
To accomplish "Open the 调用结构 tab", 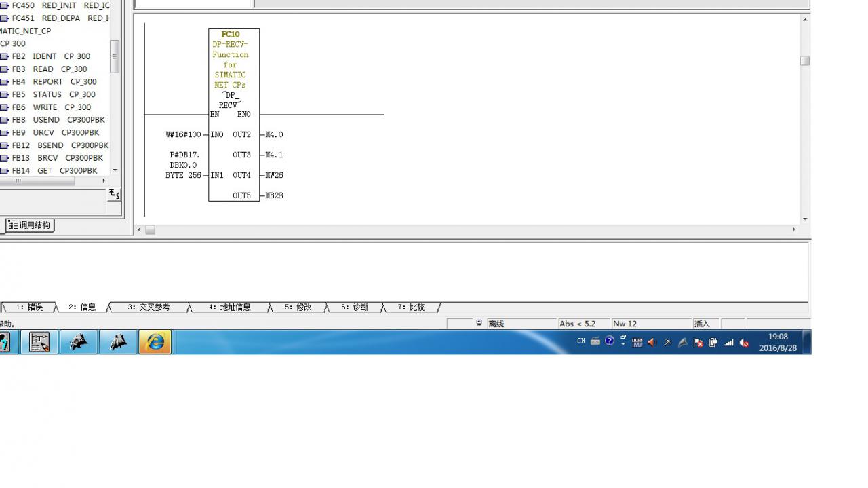I will [x=30, y=225].
